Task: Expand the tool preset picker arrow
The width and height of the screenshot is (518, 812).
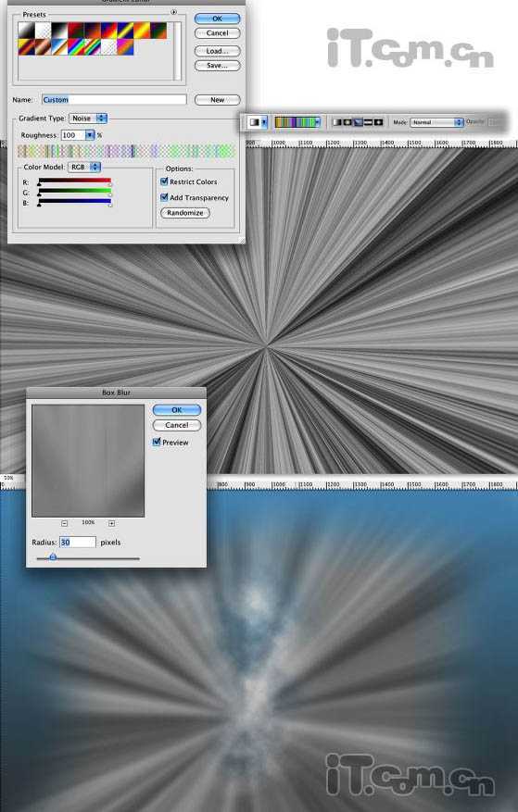Action: (x=264, y=122)
